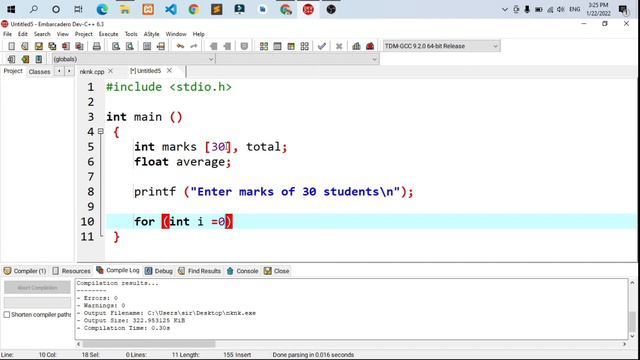Click the Close file toolbar icon
The height and width of the screenshot is (360, 640).
(66, 46)
